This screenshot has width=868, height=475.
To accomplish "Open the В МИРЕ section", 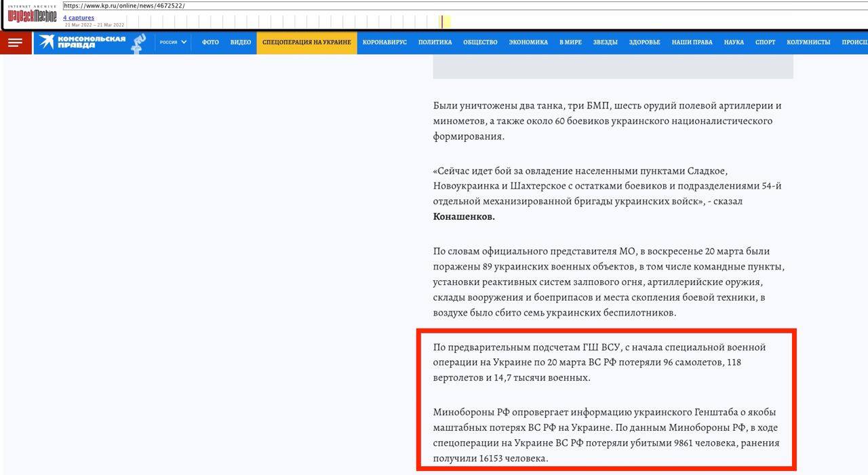I will [570, 41].
